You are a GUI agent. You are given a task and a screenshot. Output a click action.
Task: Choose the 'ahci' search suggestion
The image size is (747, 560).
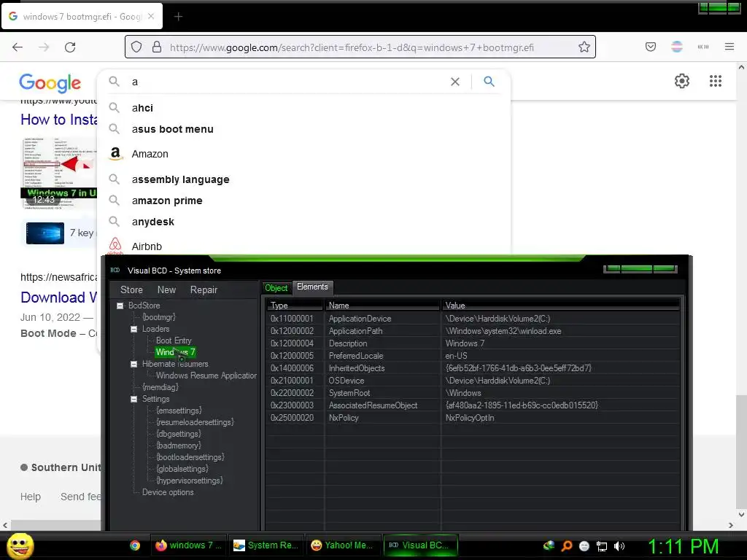(304, 108)
